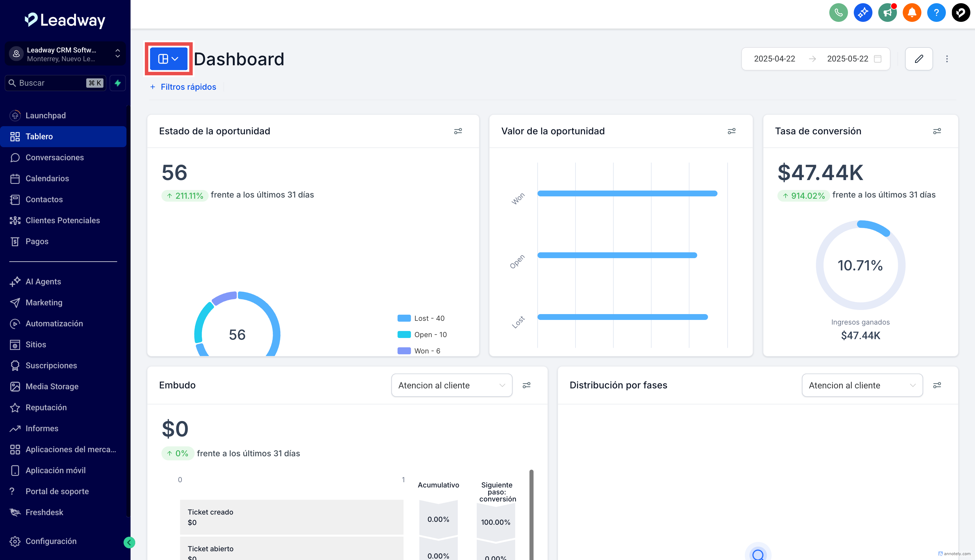Open the dashboard selector dropdown
Image resolution: width=975 pixels, height=560 pixels.
pyautogui.click(x=168, y=59)
